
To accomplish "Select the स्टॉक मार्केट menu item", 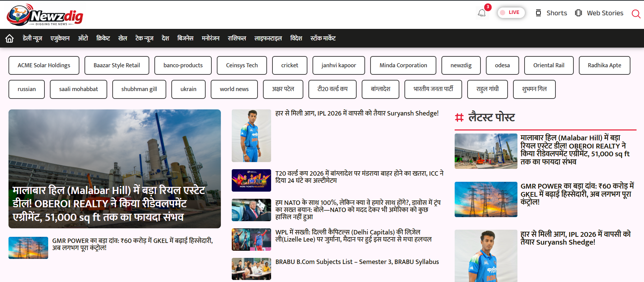I will 323,38.
